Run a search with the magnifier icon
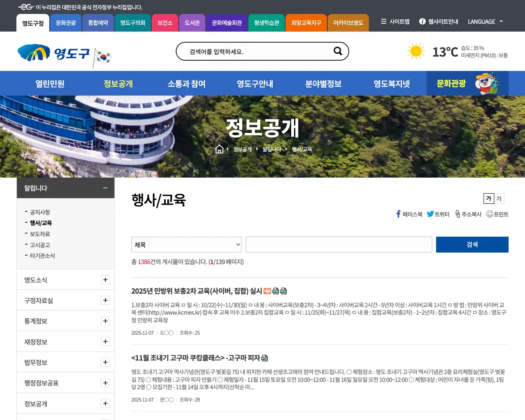This screenshot has width=525, height=420. click(338, 51)
